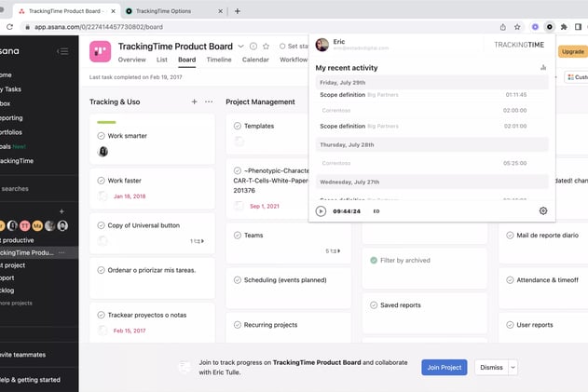Open the more options dots next to TrackingTime Produ...
This screenshot has height=392, width=588.
point(62,252)
